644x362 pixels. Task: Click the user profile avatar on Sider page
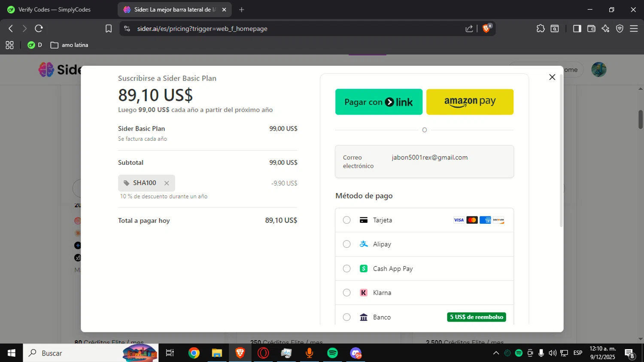[599, 69]
